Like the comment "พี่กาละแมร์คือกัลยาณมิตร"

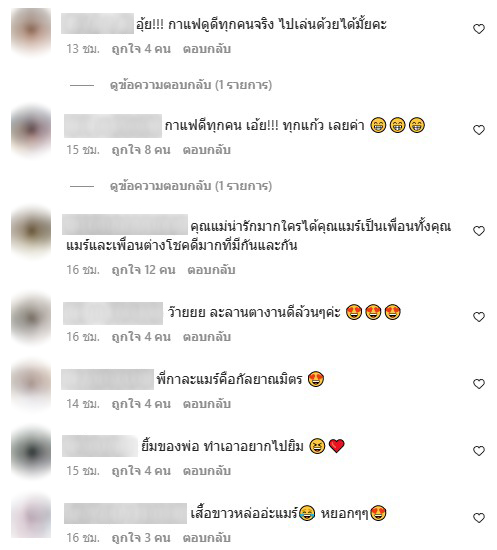pyautogui.click(x=479, y=384)
